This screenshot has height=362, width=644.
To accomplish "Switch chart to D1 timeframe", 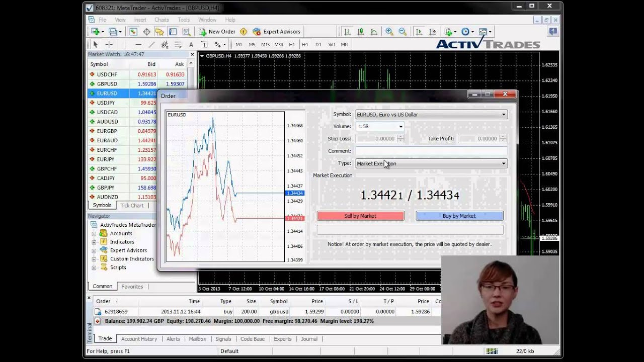I will click(318, 45).
